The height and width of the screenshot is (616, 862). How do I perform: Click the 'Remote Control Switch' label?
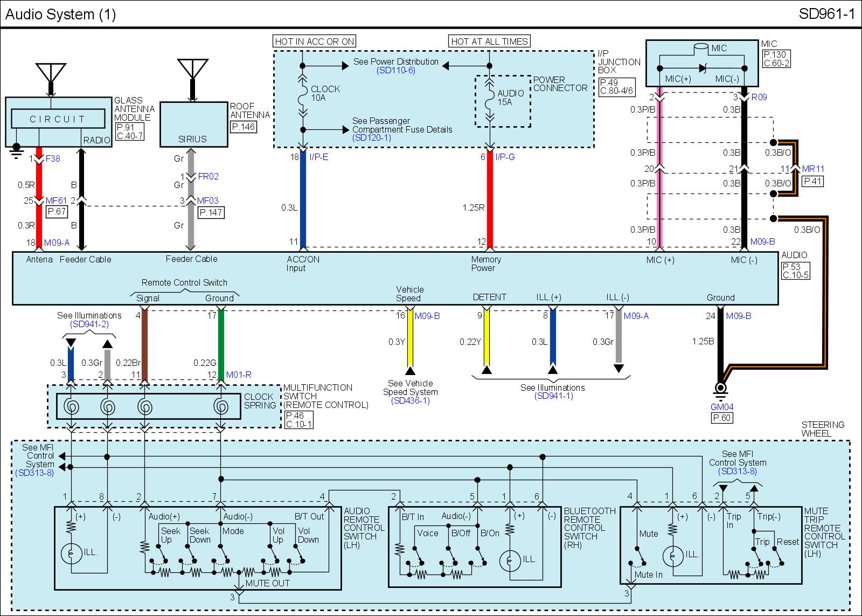[x=184, y=282]
